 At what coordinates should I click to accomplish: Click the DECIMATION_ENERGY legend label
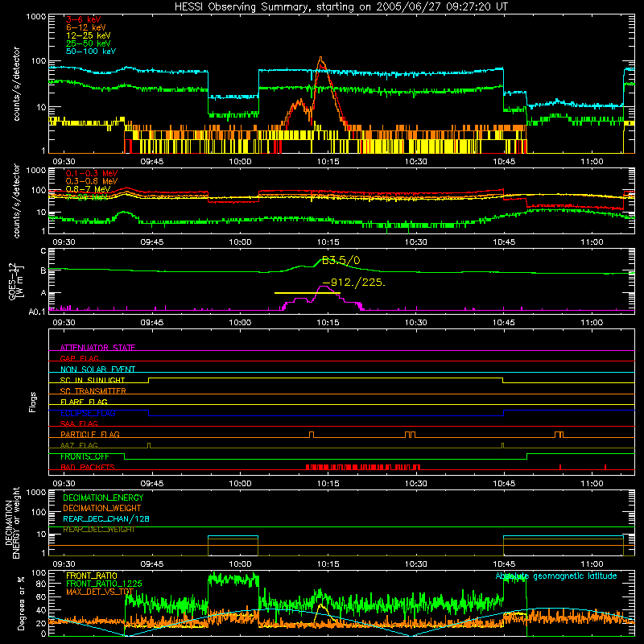coord(103,497)
